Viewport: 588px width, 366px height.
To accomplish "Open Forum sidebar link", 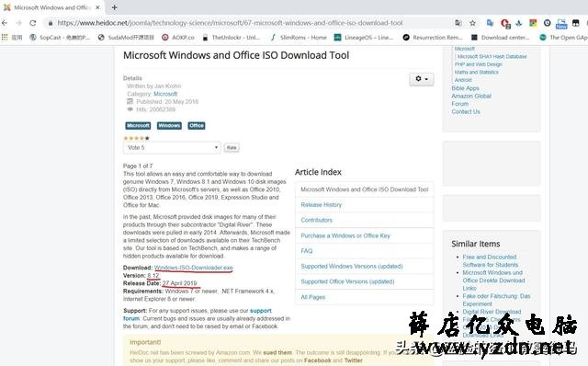I will pos(460,104).
